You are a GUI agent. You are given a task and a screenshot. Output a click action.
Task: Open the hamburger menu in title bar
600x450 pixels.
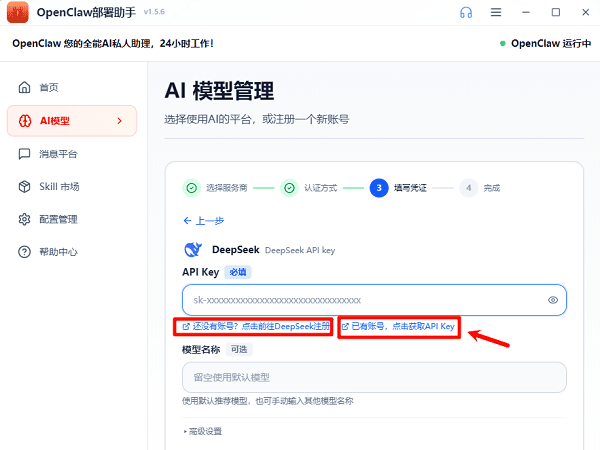tap(496, 13)
